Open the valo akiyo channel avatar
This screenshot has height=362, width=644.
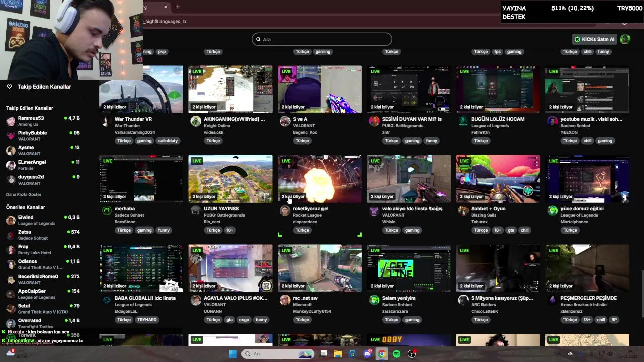pos(374,211)
